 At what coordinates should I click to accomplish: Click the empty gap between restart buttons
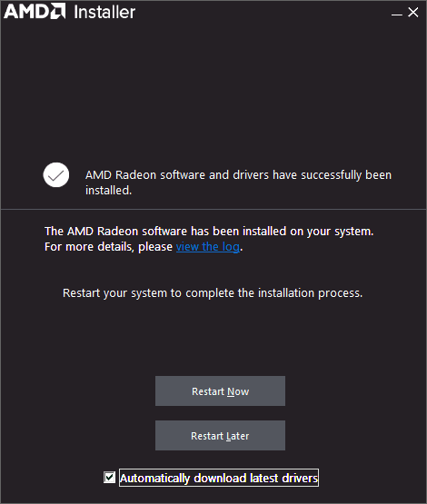pyautogui.click(x=220, y=413)
